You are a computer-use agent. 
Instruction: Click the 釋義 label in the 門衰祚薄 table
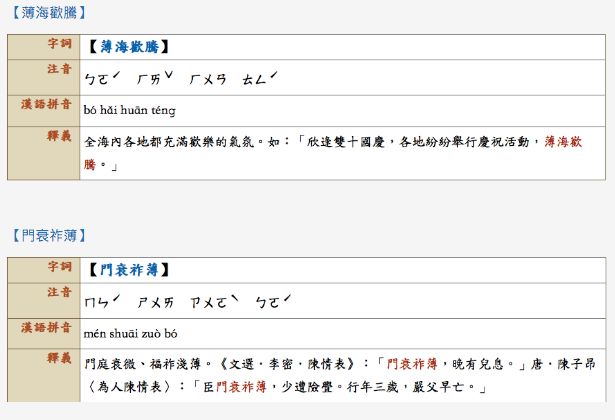pos(60,358)
